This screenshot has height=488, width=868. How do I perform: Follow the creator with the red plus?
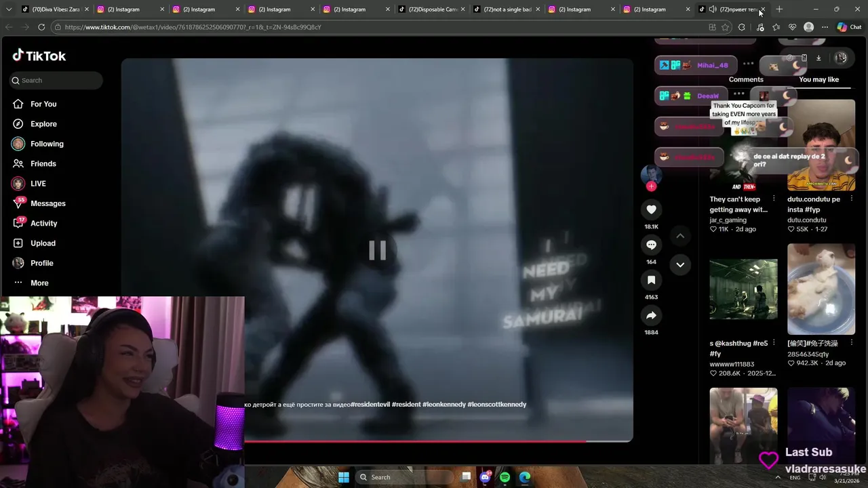click(x=651, y=186)
